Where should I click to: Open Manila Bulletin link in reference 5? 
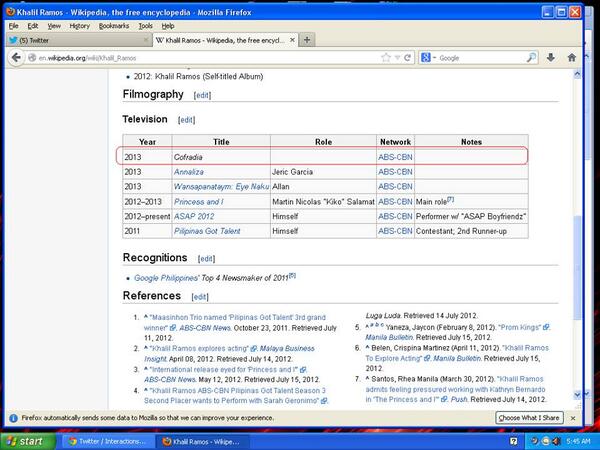[x=389, y=337]
